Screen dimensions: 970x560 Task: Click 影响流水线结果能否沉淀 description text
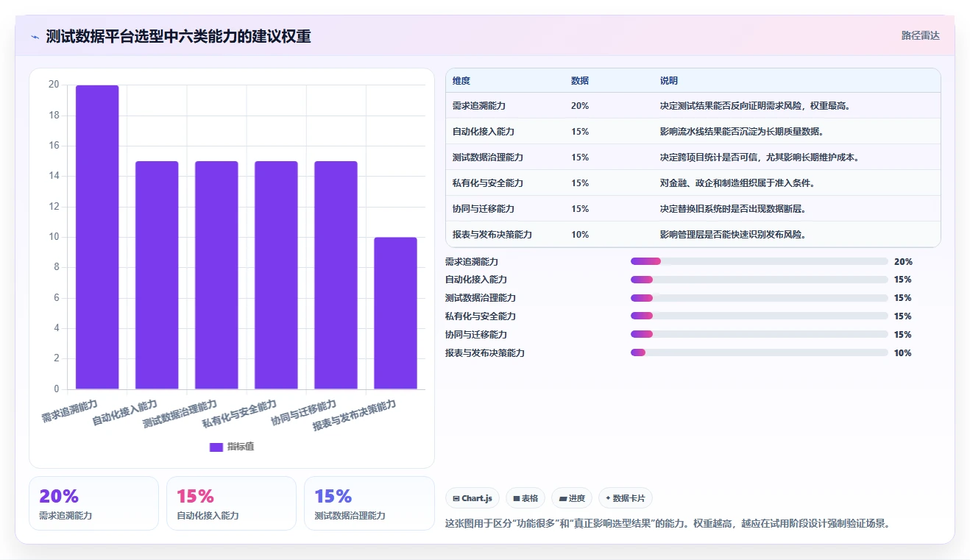tap(741, 132)
